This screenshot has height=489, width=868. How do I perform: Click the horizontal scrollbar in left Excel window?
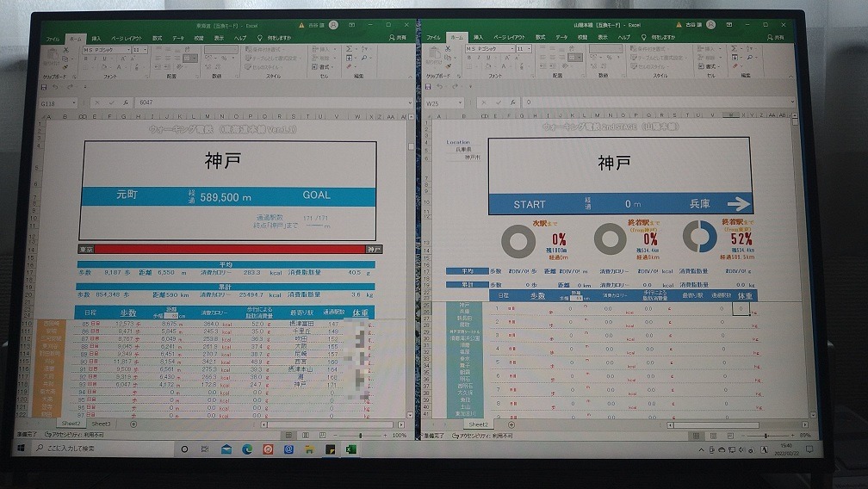330,424
